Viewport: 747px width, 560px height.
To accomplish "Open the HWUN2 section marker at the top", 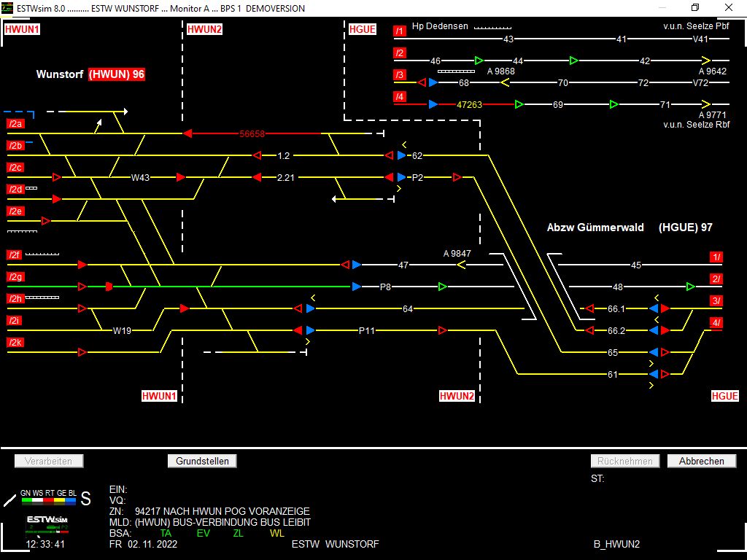I will click(204, 30).
